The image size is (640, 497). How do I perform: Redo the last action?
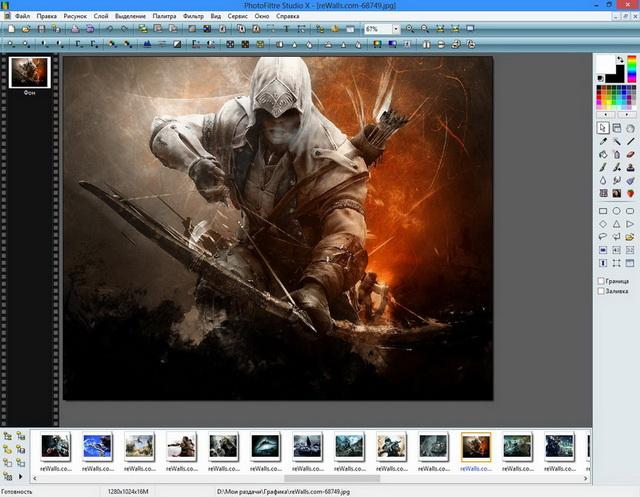(124, 29)
